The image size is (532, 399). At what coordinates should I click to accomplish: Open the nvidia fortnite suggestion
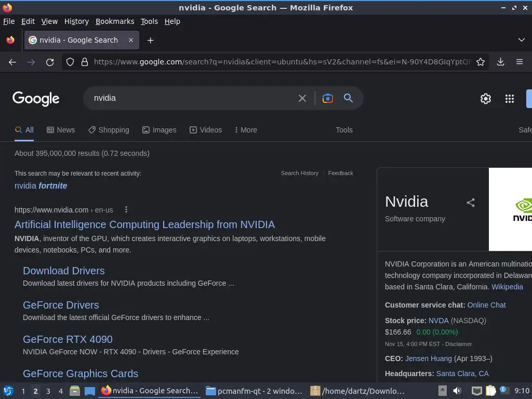[41, 185]
